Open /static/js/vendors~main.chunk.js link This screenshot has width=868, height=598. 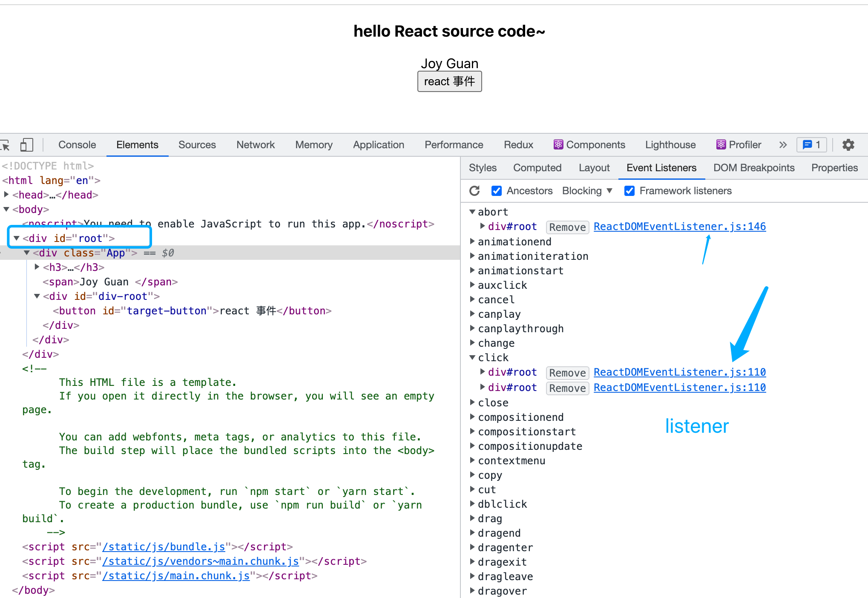click(x=201, y=561)
